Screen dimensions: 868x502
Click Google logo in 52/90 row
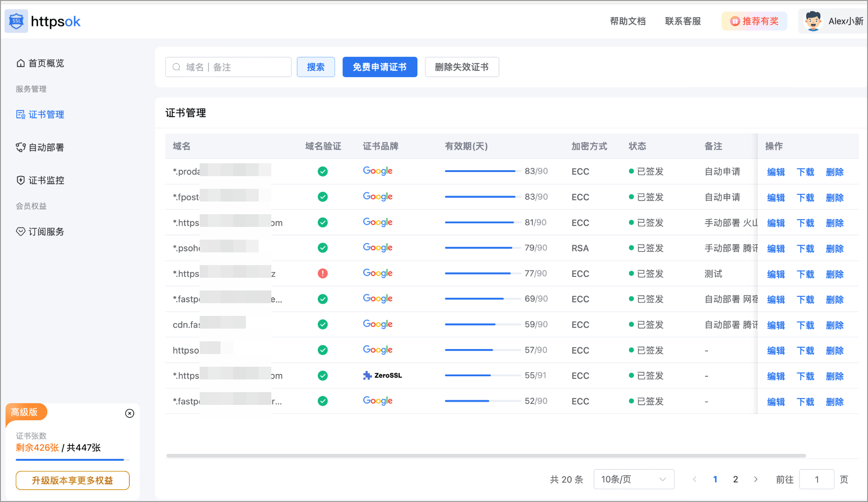coord(378,401)
